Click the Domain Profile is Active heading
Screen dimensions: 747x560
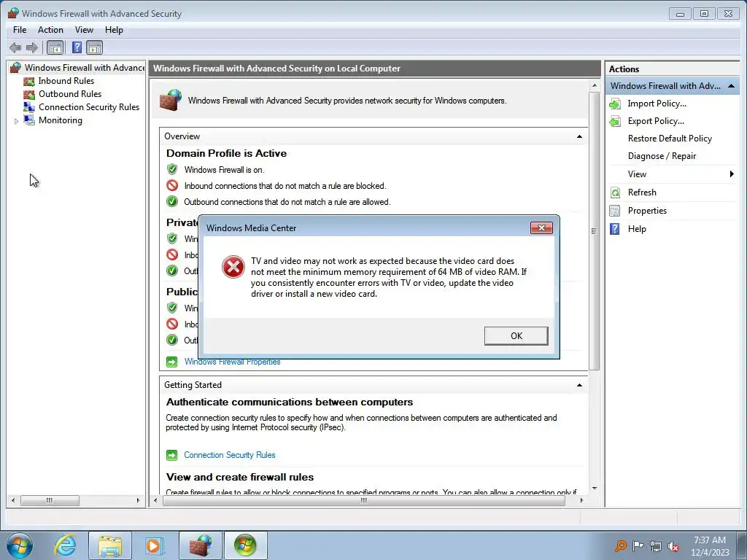point(226,153)
